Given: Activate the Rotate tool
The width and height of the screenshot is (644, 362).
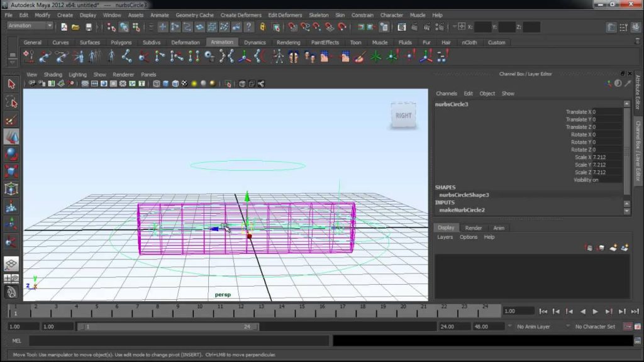Looking at the screenshot, I should pyautogui.click(x=11, y=155).
